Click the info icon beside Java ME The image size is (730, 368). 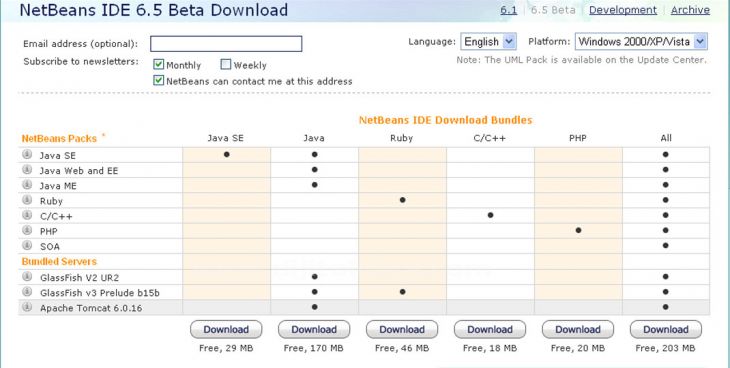click(27, 185)
